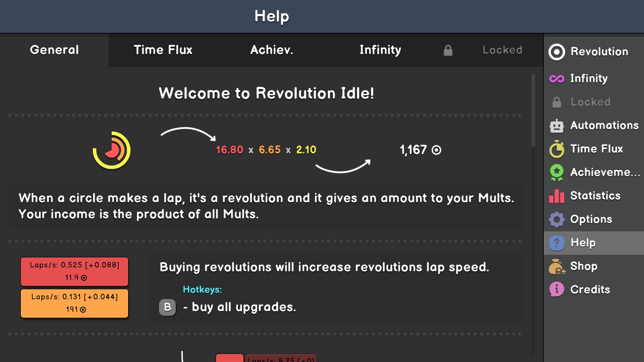This screenshot has width=644, height=362.
Task: Open the Achiev. help tab
Action: coord(272,50)
